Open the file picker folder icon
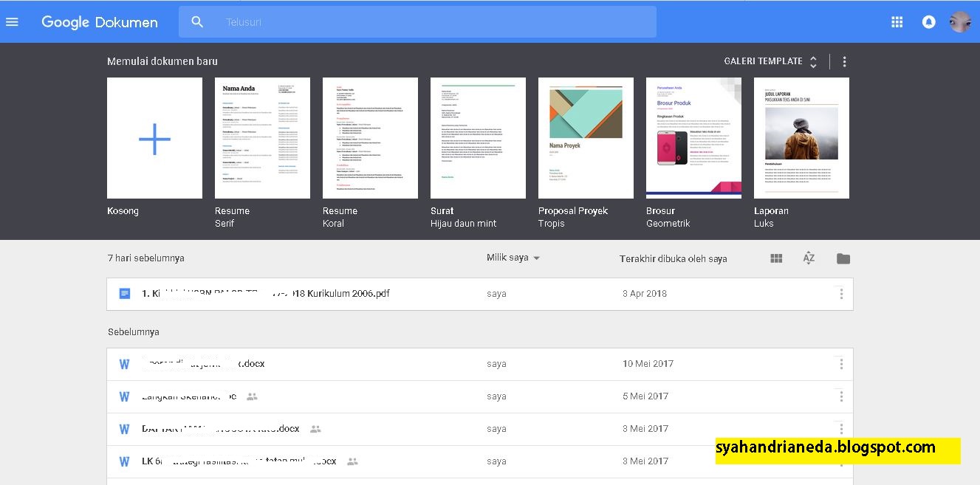The width and height of the screenshot is (980, 485). (843, 258)
